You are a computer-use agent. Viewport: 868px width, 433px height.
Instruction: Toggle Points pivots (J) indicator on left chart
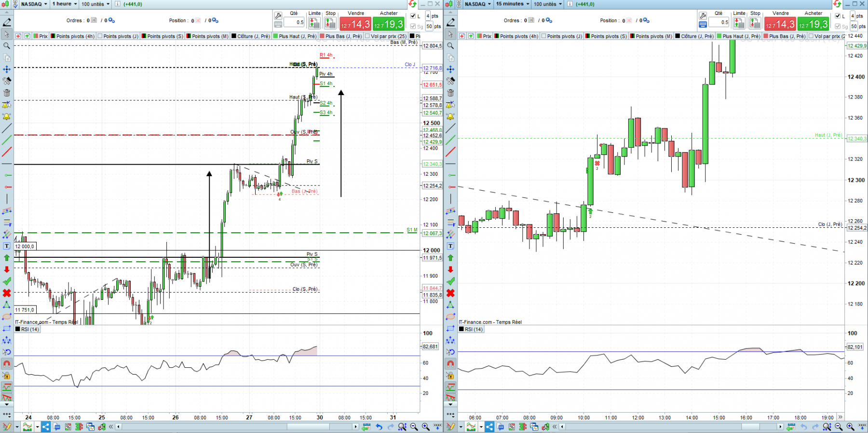click(118, 36)
